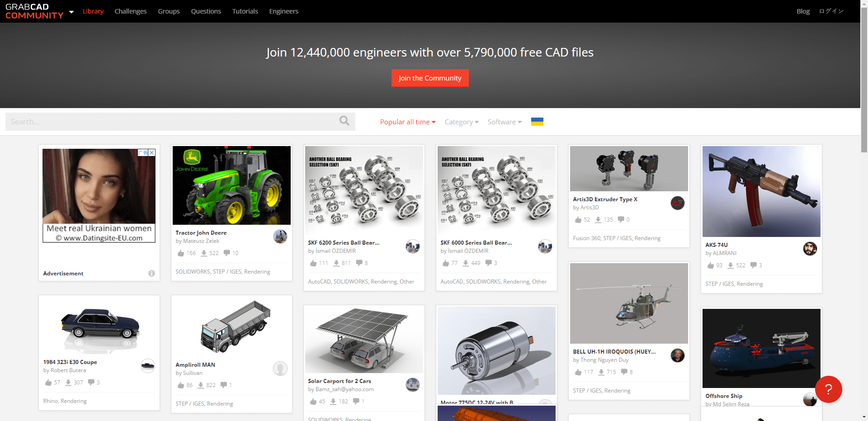This screenshot has width=868, height=421.
Task: Open the Solar Carport thumbnail image
Action: [x=364, y=340]
